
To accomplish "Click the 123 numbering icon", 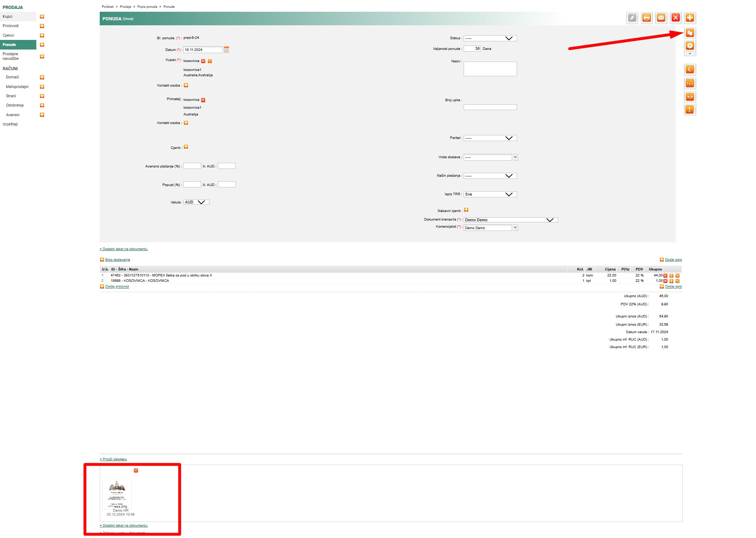I will pyautogui.click(x=690, y=83).
